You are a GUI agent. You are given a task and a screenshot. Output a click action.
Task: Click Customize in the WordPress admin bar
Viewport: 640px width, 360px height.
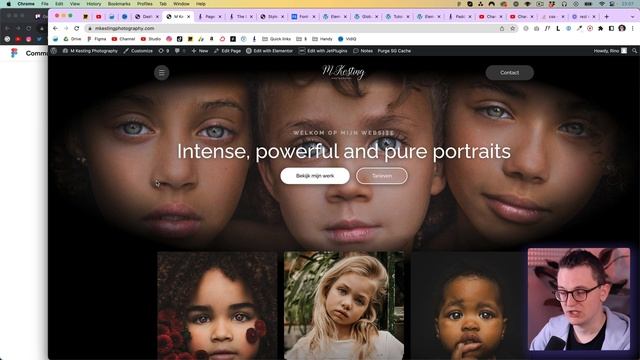click(138, 51)
